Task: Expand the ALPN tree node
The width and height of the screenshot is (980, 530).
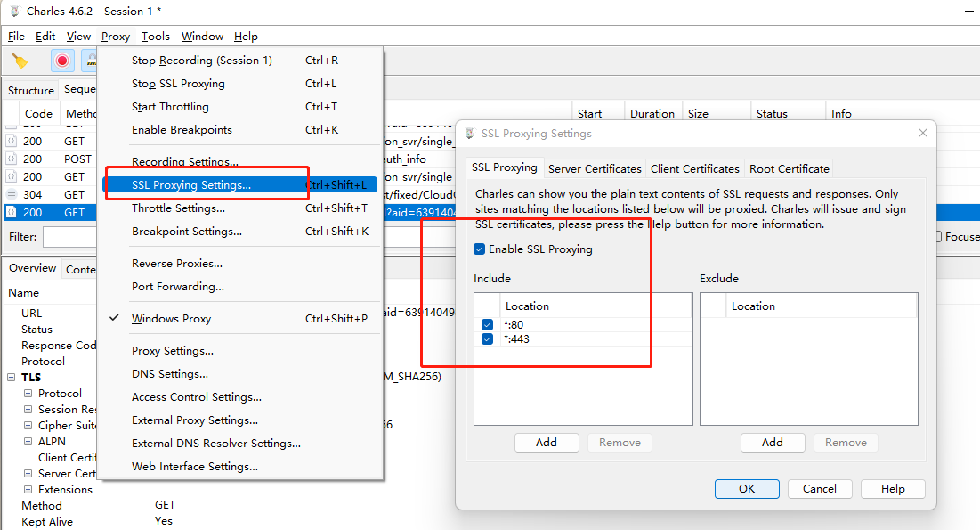Action: point(28,441)
